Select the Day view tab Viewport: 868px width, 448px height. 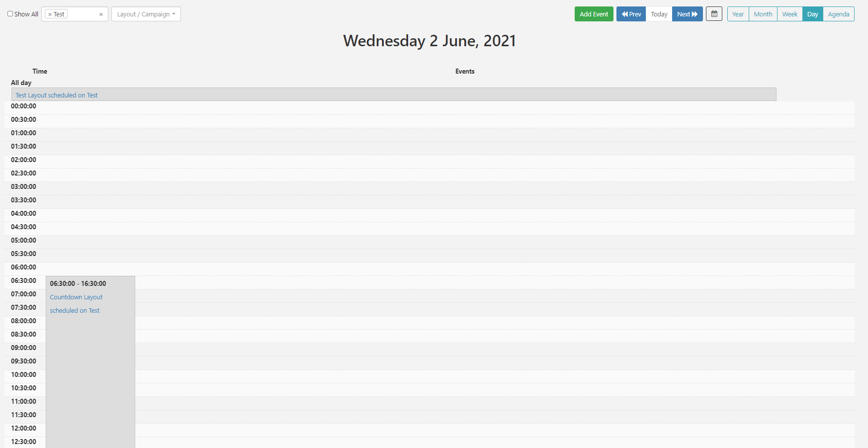812,14
